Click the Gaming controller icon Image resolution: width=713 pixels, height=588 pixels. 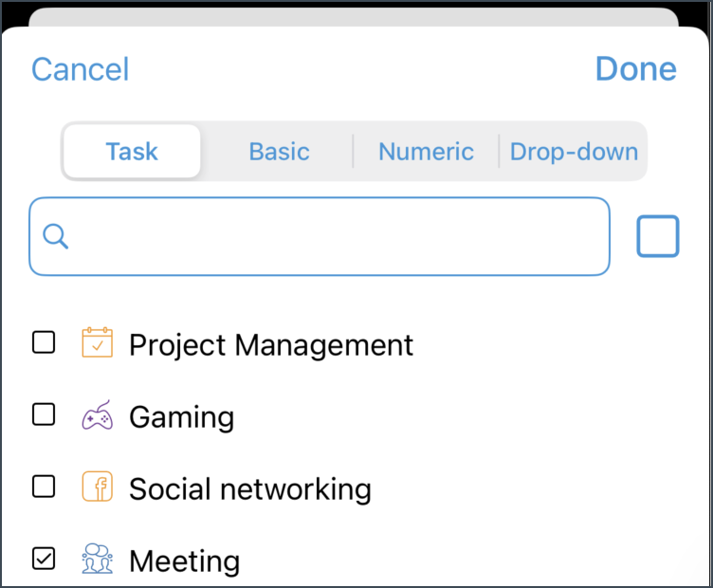tap(98, 414)
